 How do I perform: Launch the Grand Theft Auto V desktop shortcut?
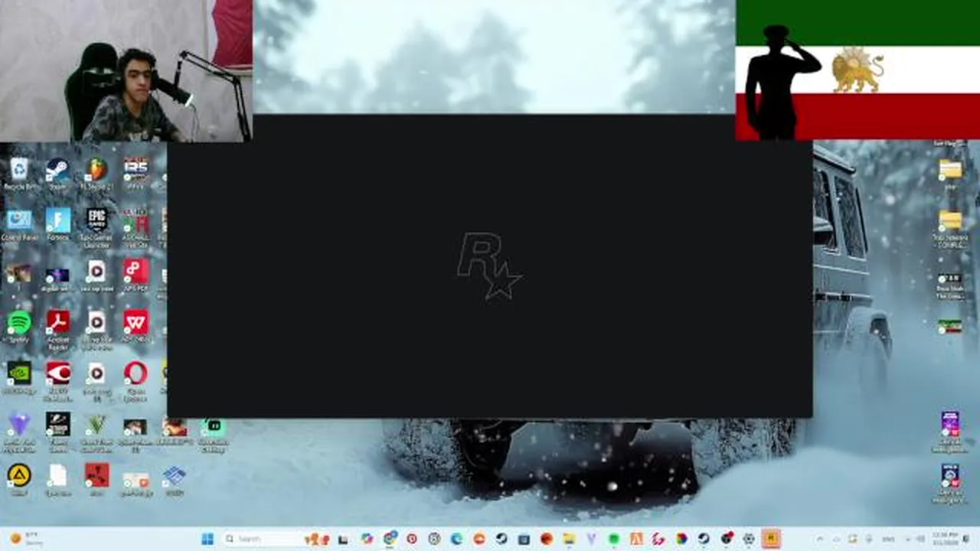pos(96,432)
